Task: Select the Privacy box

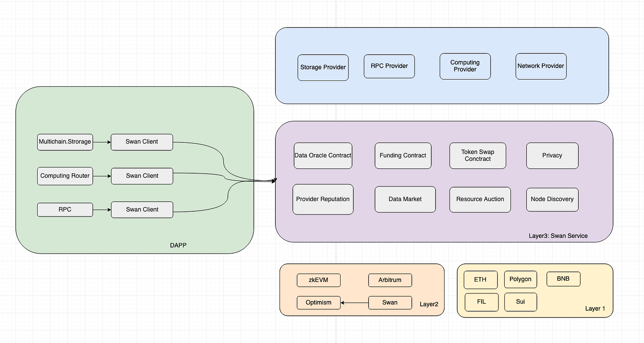Action: (552, 156)
